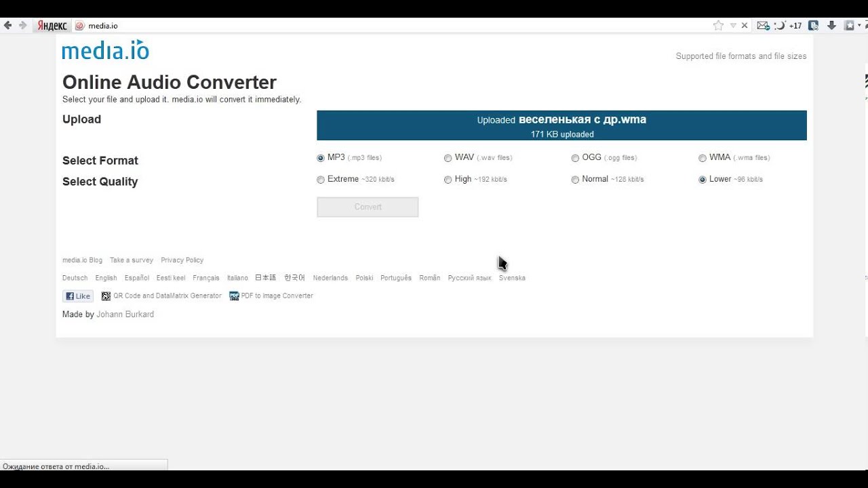Viewport: 868px width, 488px height.
Task: Click the media.io logo
Action: pos(106,51)
